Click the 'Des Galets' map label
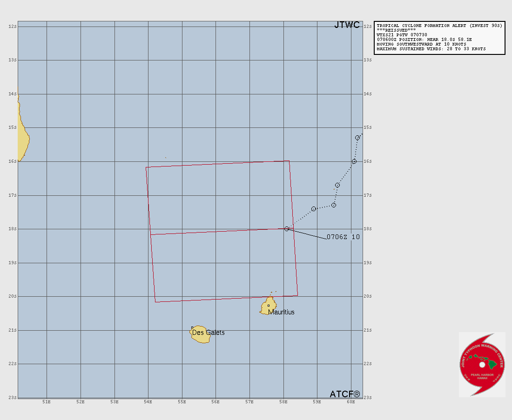 tap(209, 333)
